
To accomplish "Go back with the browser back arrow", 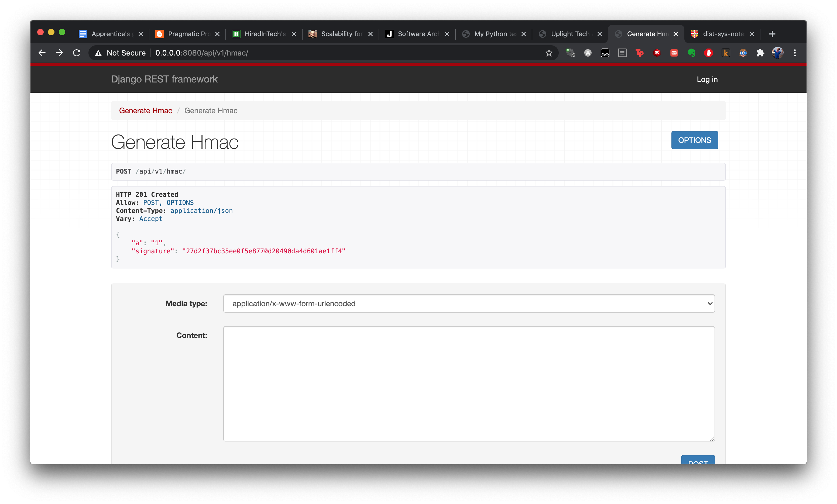I will (42, 53).
